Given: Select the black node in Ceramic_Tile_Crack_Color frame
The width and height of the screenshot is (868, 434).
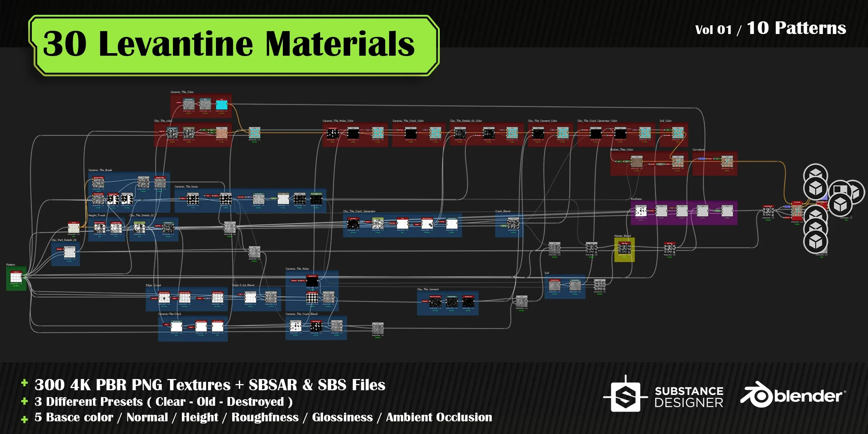Looking at the screenshot, I should [410, 133].
